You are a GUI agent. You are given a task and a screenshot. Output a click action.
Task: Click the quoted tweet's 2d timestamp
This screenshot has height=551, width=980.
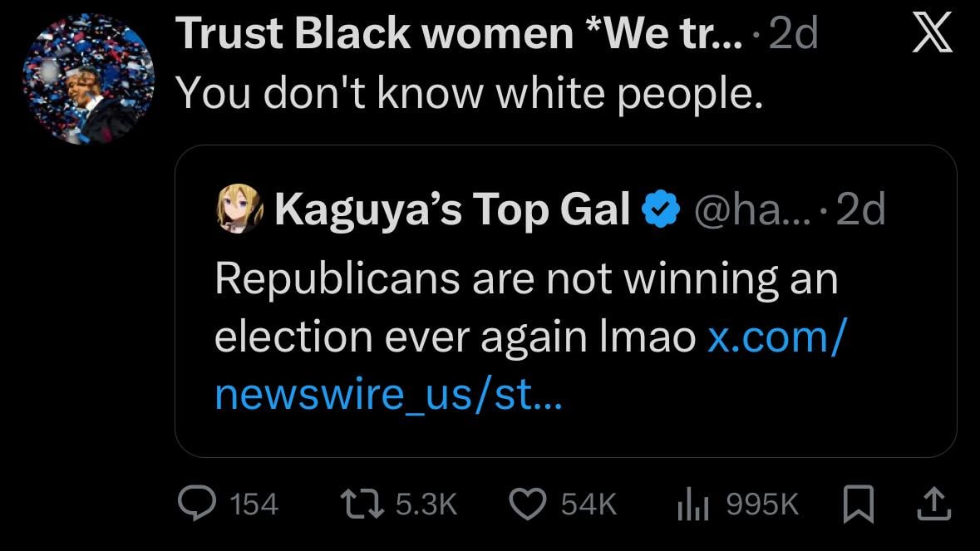point(861,209)
